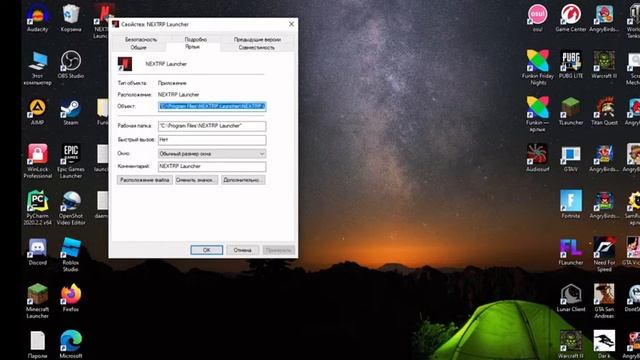The image size is (640, 360).
Task: Select the Epic Games Launcher shortcut
Action: pyautogui.click(x=71, y=161)
